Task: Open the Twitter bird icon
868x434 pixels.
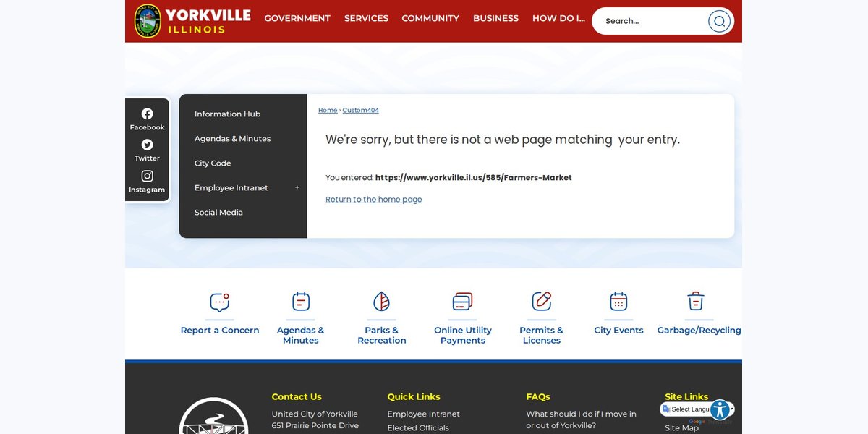Action: point(147,145)
